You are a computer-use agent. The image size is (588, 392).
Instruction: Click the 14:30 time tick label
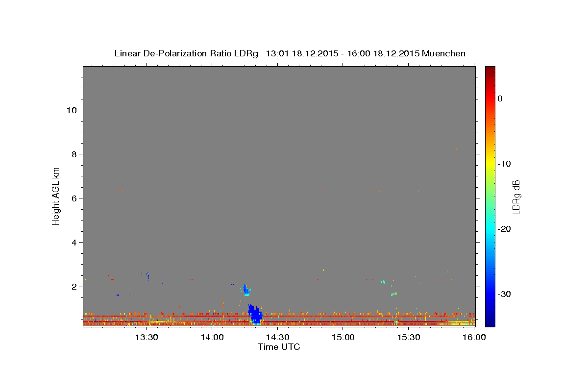[x=278, y=337]
